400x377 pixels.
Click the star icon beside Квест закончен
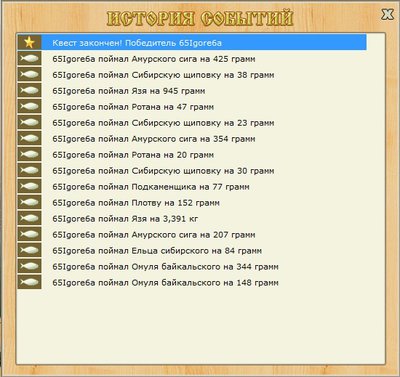click(x=29, y=42)
